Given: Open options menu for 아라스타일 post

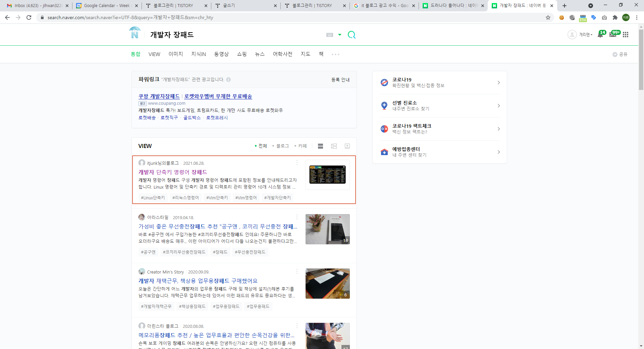Looking at the screenshot, I should pyautogui.click(x=297, y=217).
